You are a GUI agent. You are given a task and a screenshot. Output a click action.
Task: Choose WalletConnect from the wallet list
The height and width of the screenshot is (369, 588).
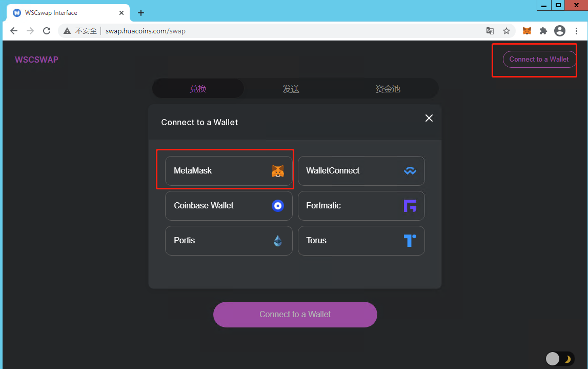pyautogui.click(x=361, y=171)
